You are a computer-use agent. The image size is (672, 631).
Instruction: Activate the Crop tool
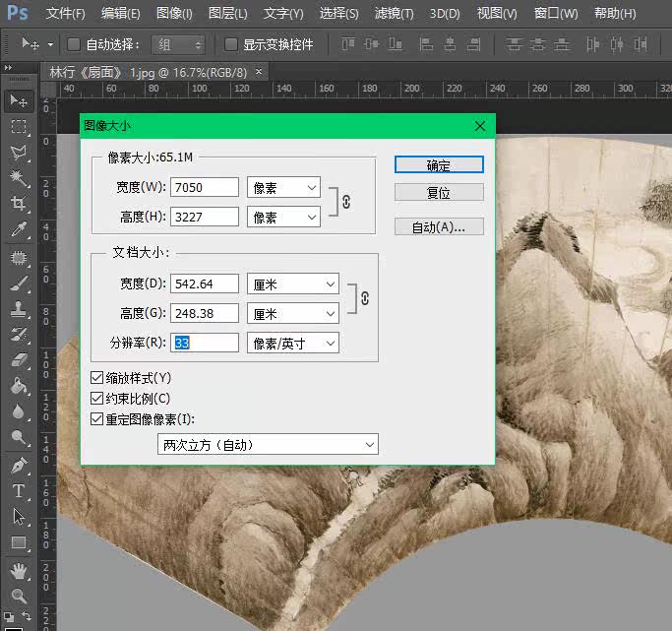coord(19,203)
